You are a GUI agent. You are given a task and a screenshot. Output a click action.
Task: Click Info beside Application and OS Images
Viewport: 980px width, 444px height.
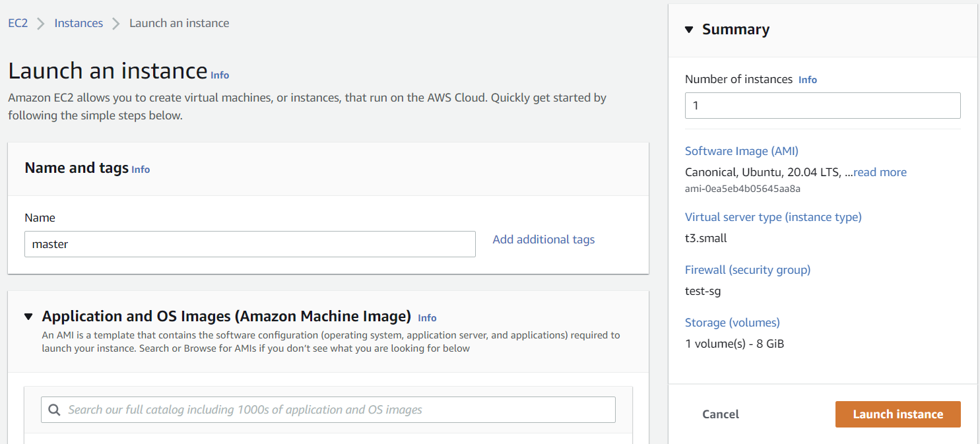pyautogui.click(x=427, y=318)
